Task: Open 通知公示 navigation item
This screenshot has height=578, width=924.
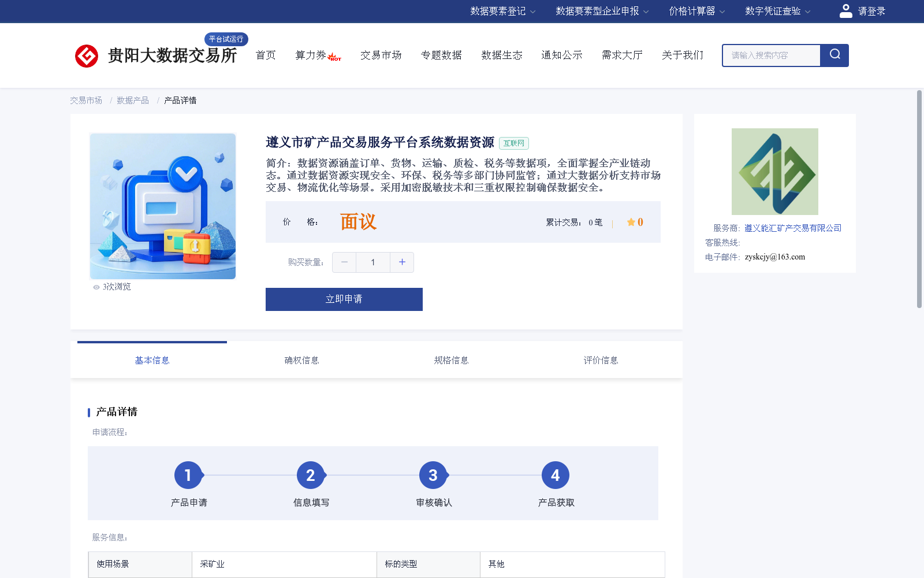Action: 562,55
